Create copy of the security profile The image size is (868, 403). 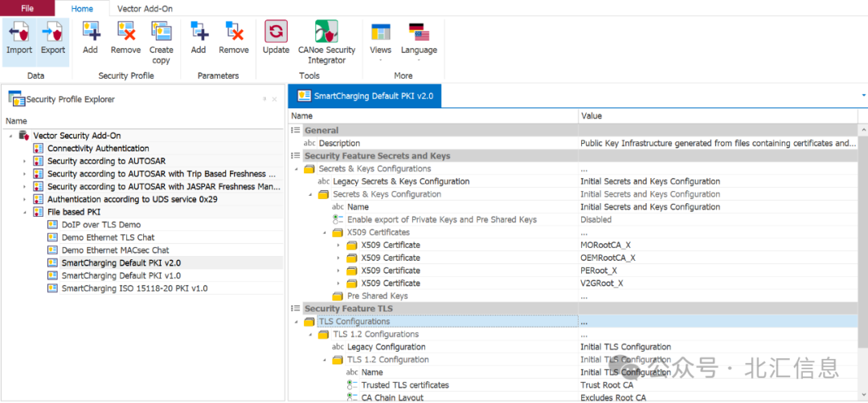(x=161, y=42)
